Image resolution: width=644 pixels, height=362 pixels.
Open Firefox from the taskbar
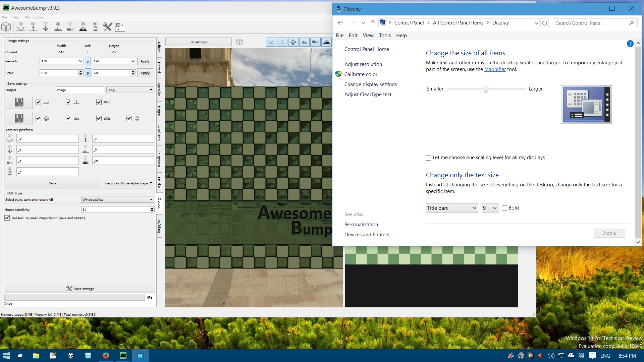coord(106,356)
